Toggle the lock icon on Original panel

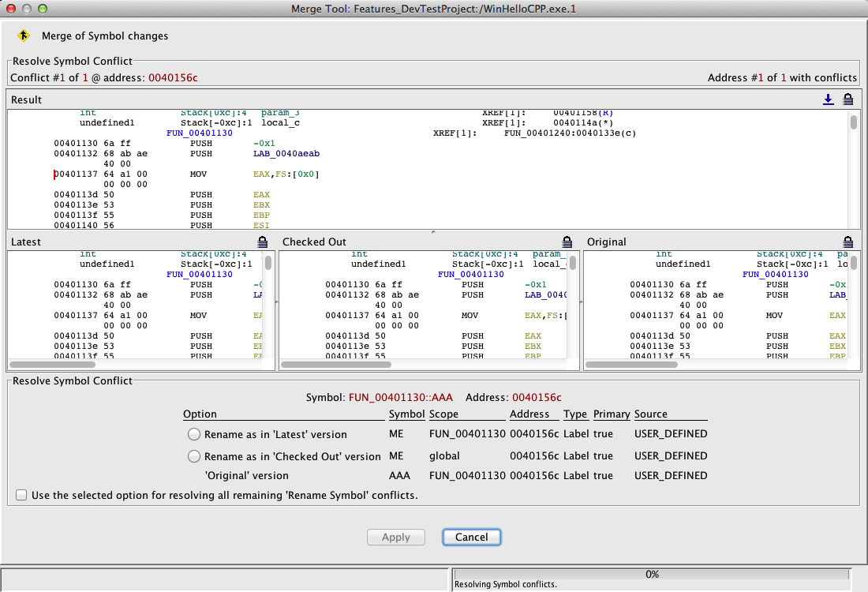tap(848, 242)
